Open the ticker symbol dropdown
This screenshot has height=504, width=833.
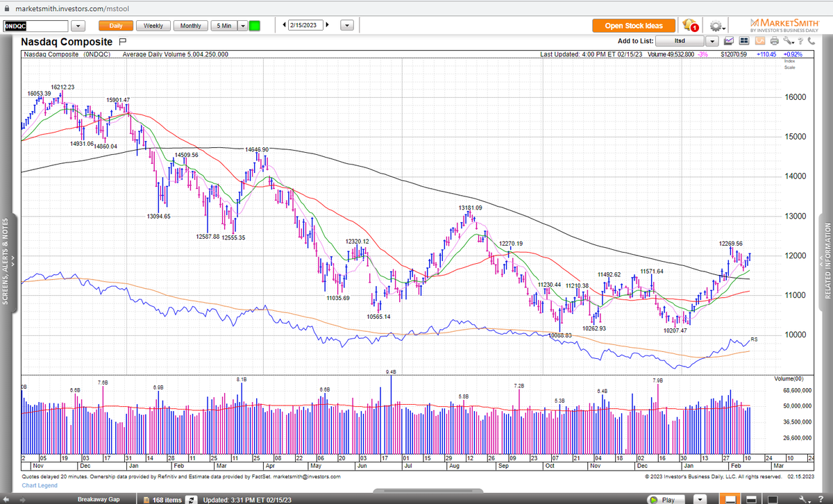(78, 25)
